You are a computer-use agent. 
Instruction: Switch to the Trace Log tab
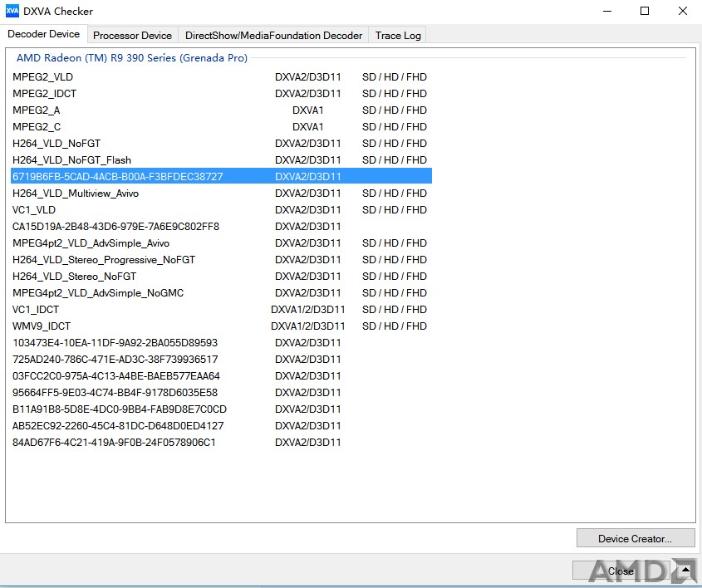(398, 36)
